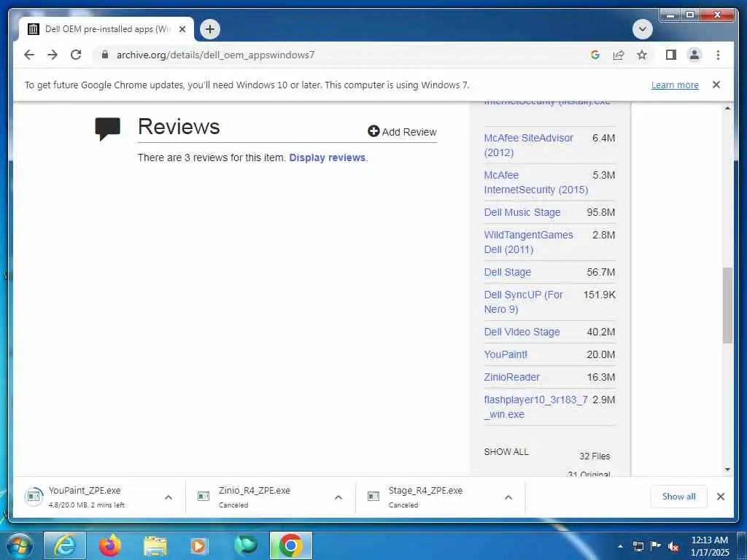Click the 32 Files text
747x560 pixels.
coord(595,456)
